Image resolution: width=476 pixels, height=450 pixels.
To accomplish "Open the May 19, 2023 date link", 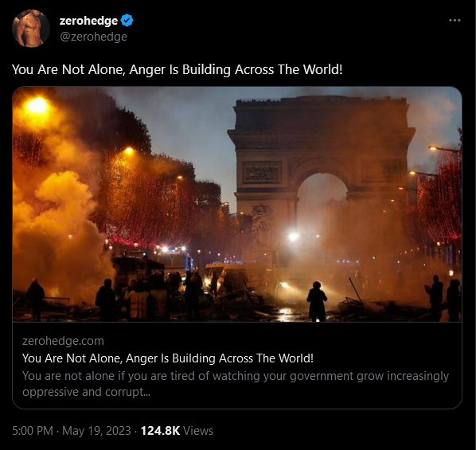I will (96, 431).
